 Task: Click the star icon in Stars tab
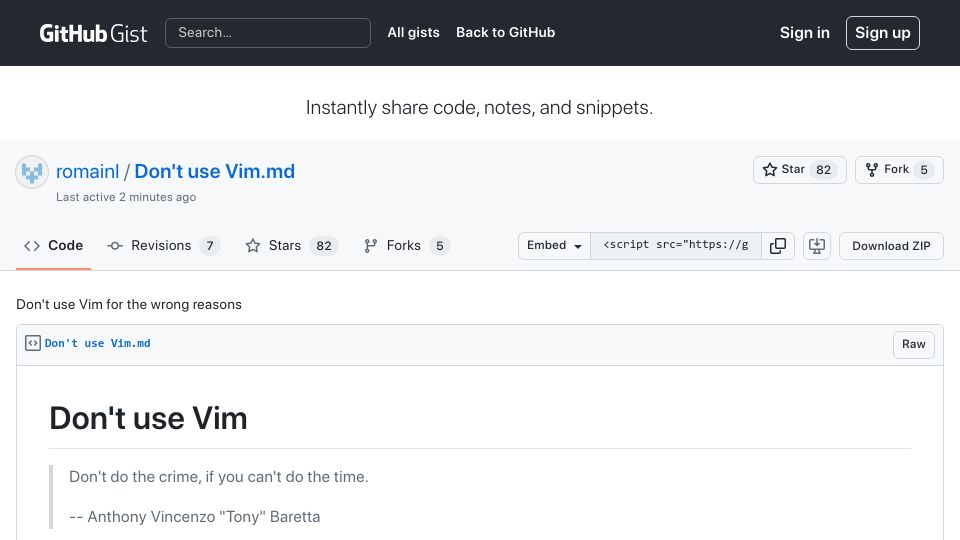[x=253, y=246]
